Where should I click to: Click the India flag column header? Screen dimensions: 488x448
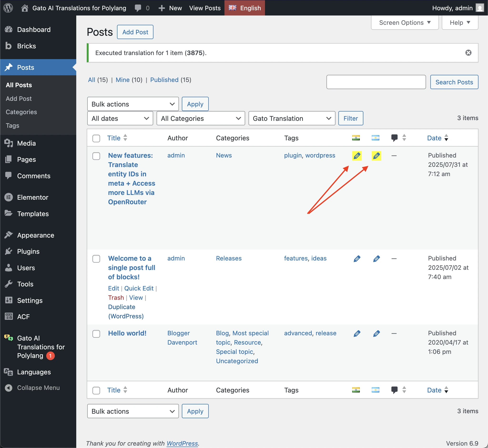tap(356, 138)
